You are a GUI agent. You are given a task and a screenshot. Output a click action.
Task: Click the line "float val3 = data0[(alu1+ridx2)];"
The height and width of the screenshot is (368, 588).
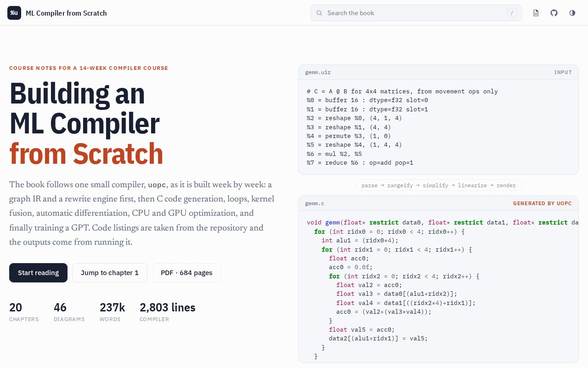point(397,293)
